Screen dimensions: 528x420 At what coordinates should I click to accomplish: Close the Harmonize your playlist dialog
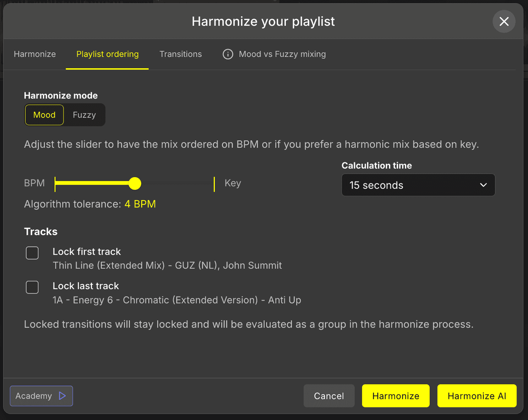point(504,21)
